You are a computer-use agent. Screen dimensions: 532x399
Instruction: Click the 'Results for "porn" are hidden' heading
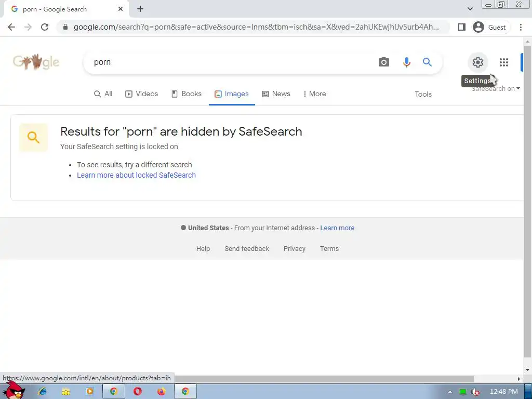pyautogui.click(x=181, y=131)
